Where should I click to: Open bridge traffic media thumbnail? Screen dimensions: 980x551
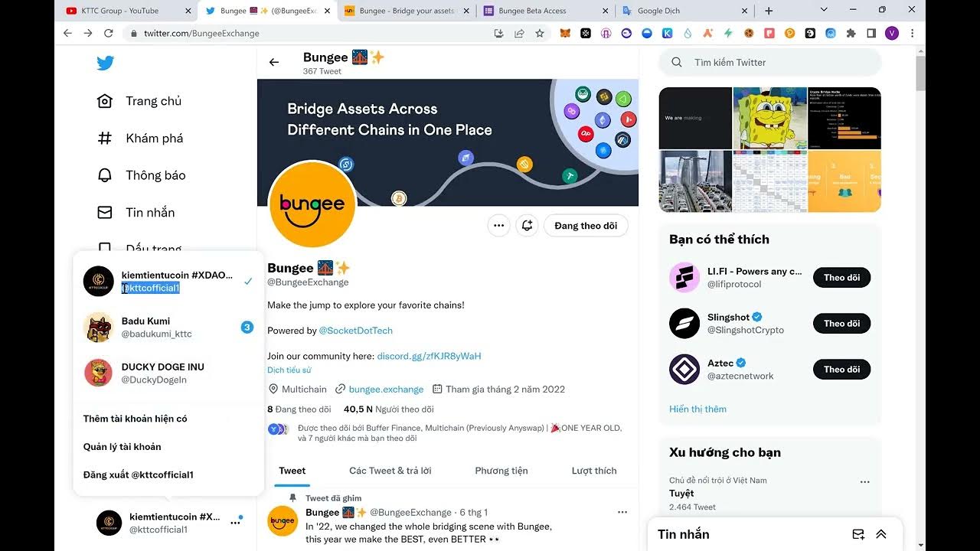pyautogui.click(x=695, y=181)
